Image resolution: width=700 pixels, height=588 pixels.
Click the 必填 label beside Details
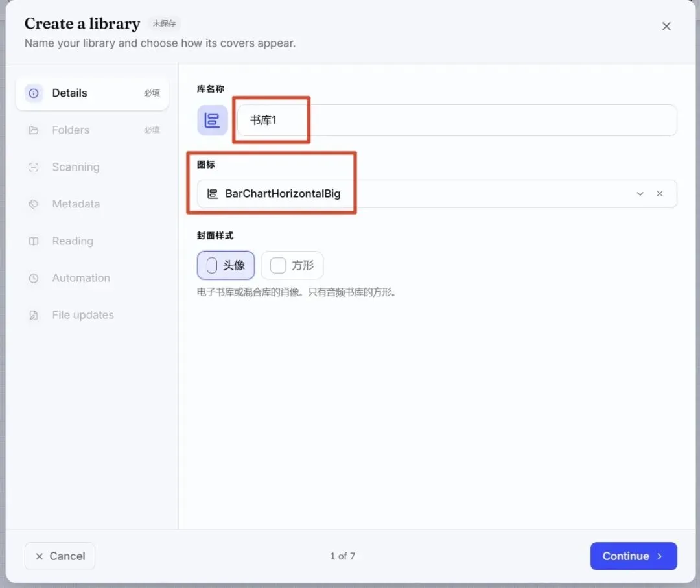coord(152,93)
